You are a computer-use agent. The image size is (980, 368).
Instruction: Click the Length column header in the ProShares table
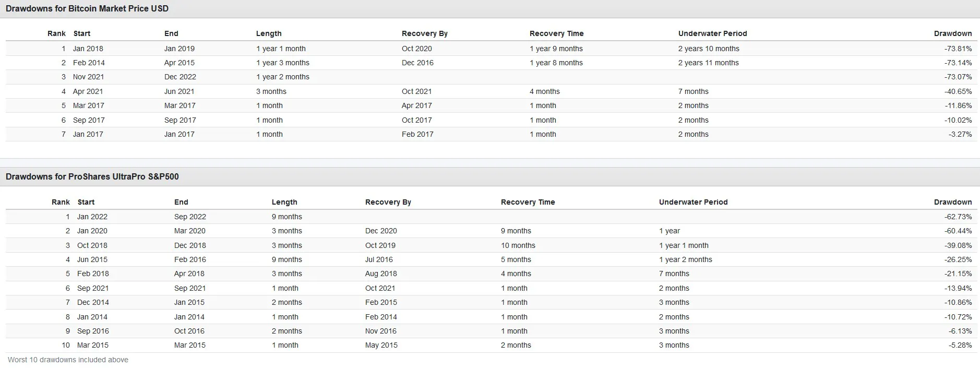pyautogui.click(x=284, y=202)
